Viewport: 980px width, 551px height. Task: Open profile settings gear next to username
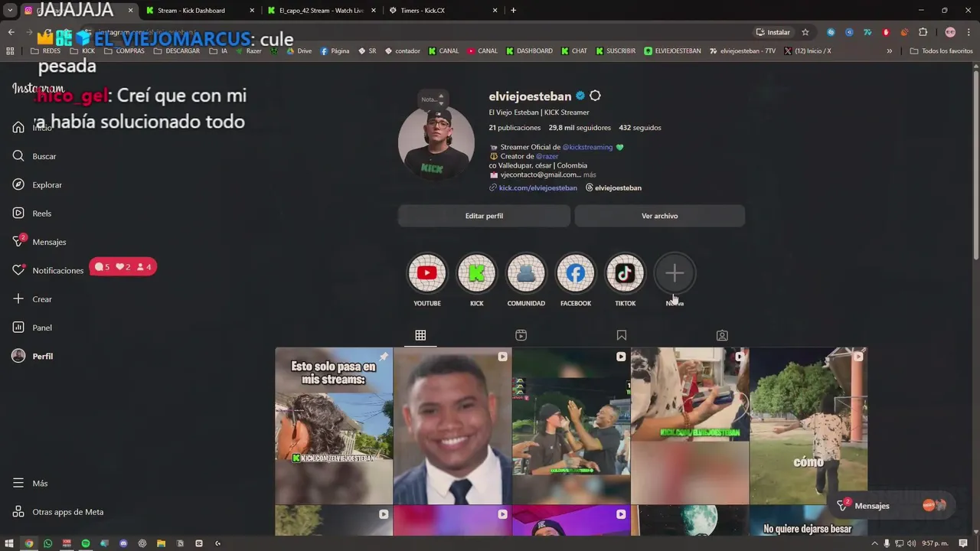[595, 96]
